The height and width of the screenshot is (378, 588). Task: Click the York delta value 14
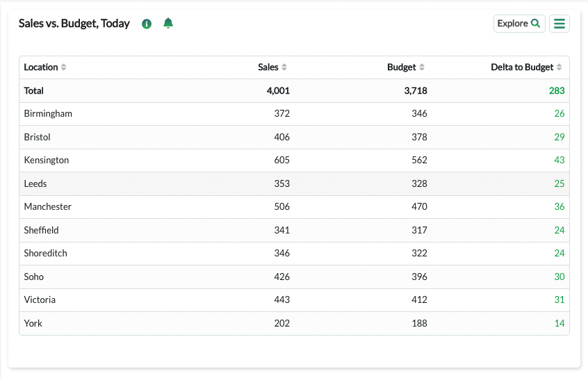point(560,323)
